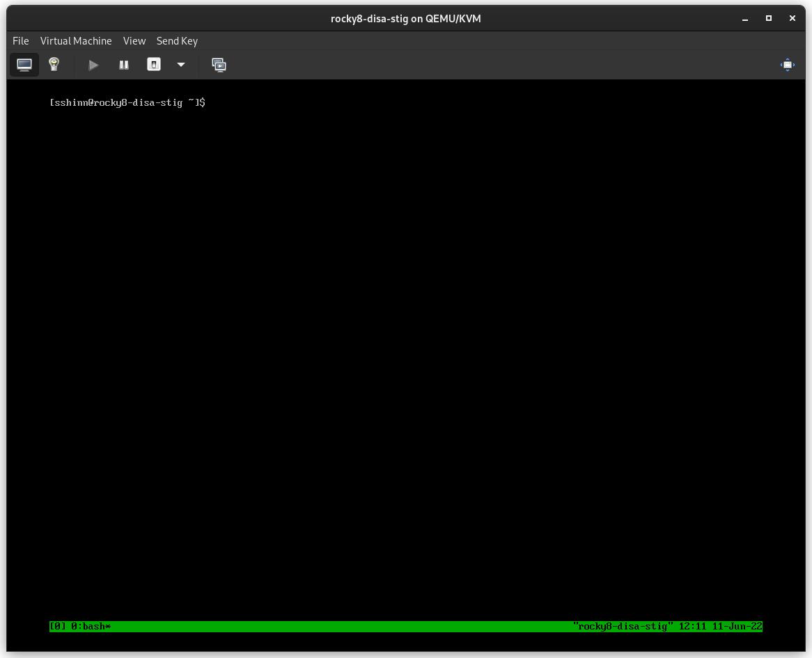Open the shutdown options dropdown arrow
Screen dimensions: 812x658
[181, 65]
